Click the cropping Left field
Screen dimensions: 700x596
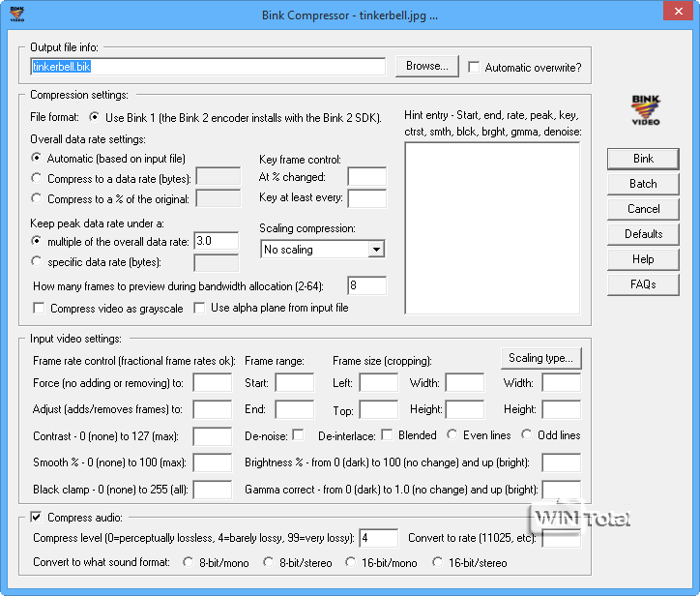pos(379,383)
